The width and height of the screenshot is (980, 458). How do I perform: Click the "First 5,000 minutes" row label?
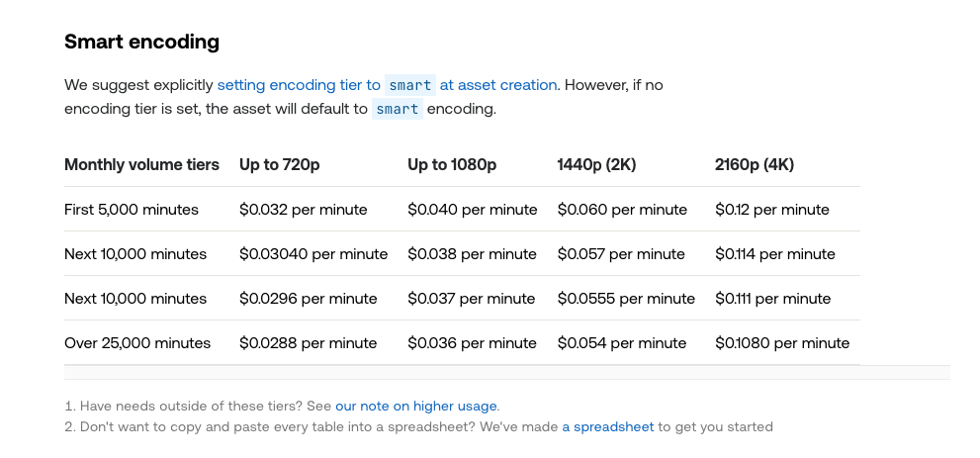[132, 210]
